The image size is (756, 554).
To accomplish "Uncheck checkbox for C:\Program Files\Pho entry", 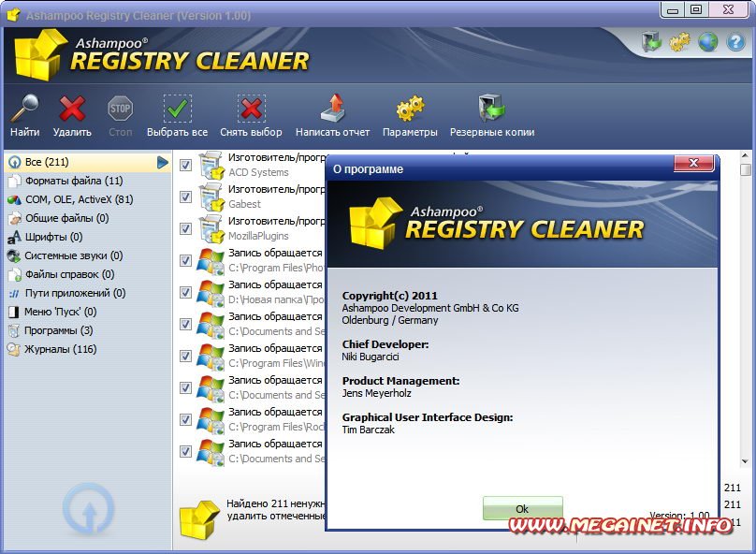I will (x=185, y=261).
